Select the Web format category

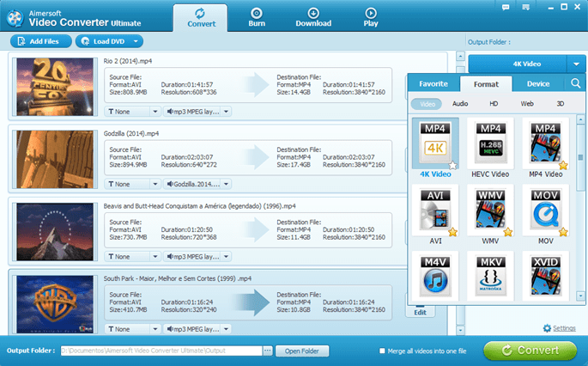tap(527, 104)
